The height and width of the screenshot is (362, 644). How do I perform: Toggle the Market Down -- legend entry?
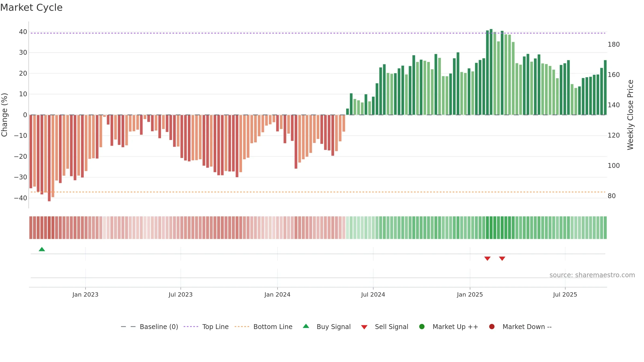(x=520, y=327)
